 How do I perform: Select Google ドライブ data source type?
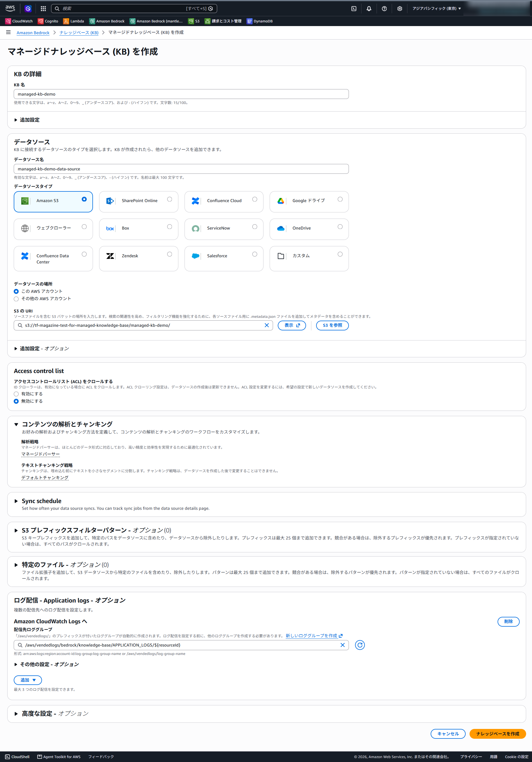click(x=309, y=201)
